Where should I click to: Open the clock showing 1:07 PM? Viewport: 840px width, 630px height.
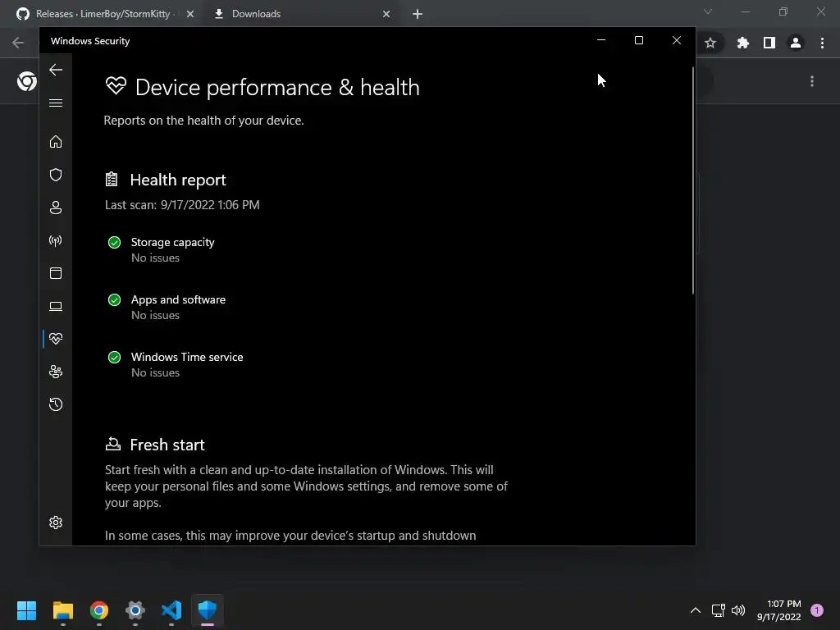[x=779, y=610]
